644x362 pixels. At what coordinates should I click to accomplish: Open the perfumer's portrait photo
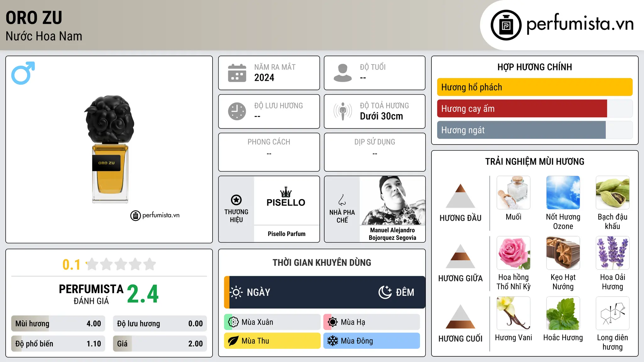[x=392, y=200]
